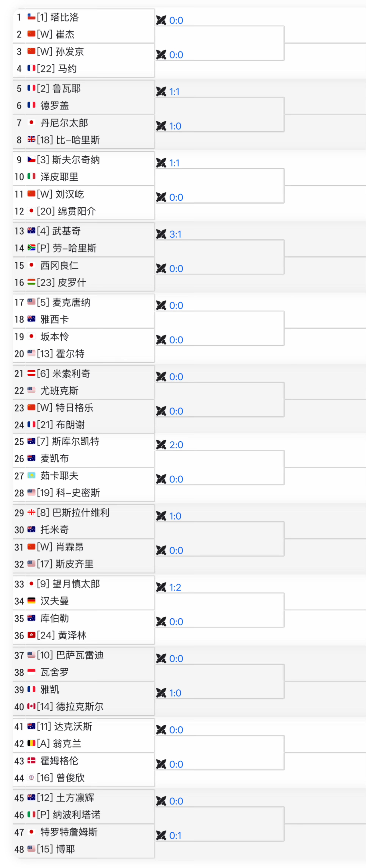The height and width of the screenshot is (868, 366).
Task: Click the 3:1 head-to-head score link
Action: click(x=175, y=234)
